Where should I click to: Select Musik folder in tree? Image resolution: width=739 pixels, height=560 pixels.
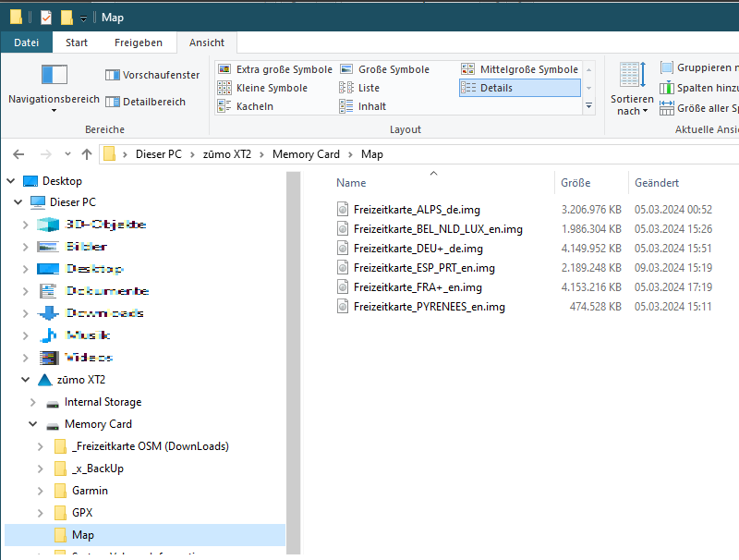coord(88,335)
